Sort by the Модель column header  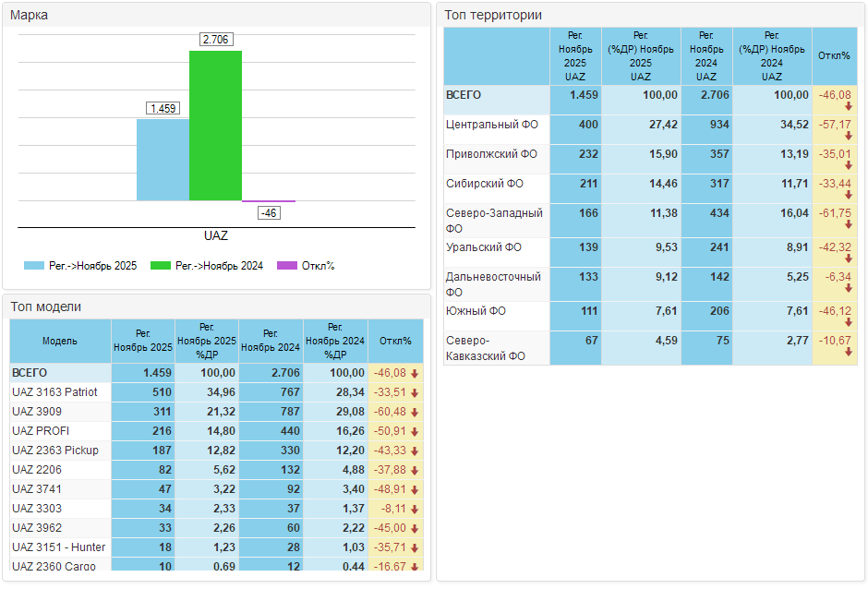click(x=60, y=341)
